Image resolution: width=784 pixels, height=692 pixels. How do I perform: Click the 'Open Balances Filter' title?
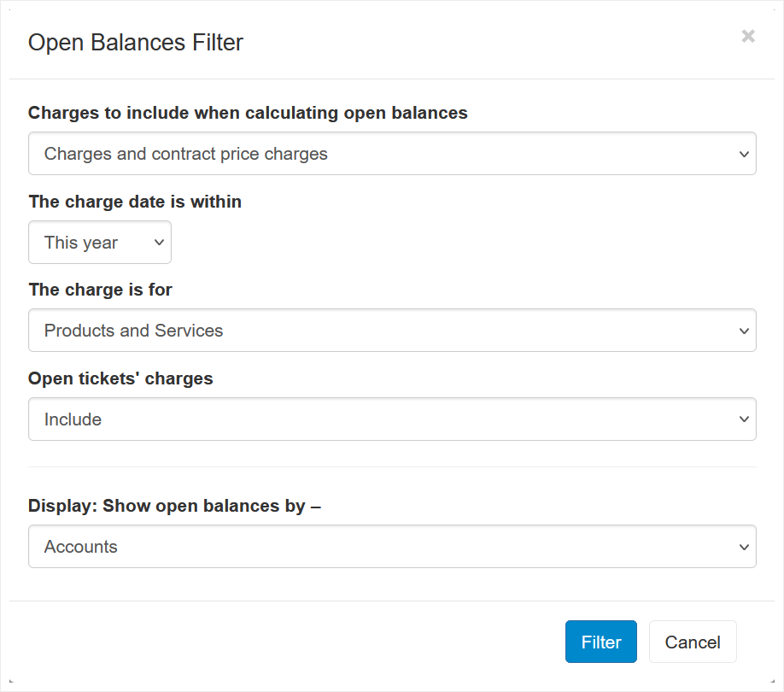point(136,43)
